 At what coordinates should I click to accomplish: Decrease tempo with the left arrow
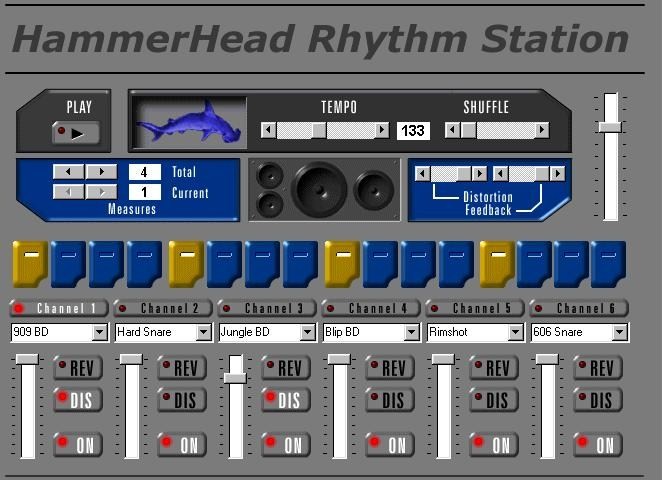coord(268,130)
